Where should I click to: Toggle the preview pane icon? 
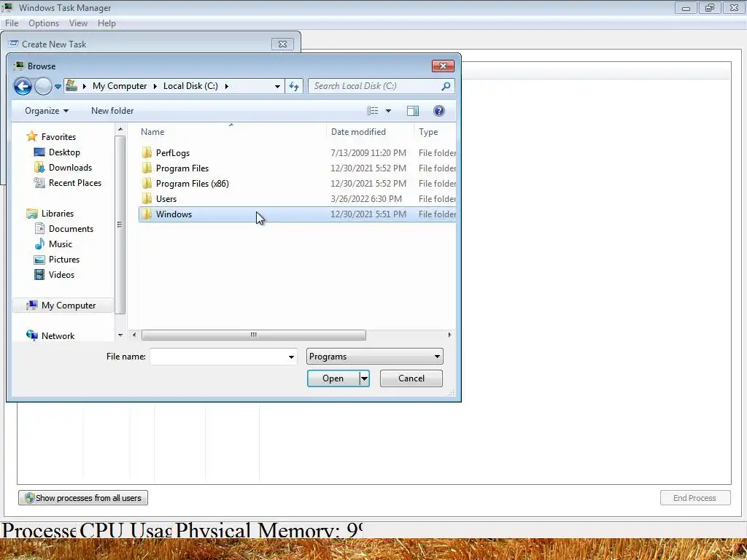pos(413,111)
